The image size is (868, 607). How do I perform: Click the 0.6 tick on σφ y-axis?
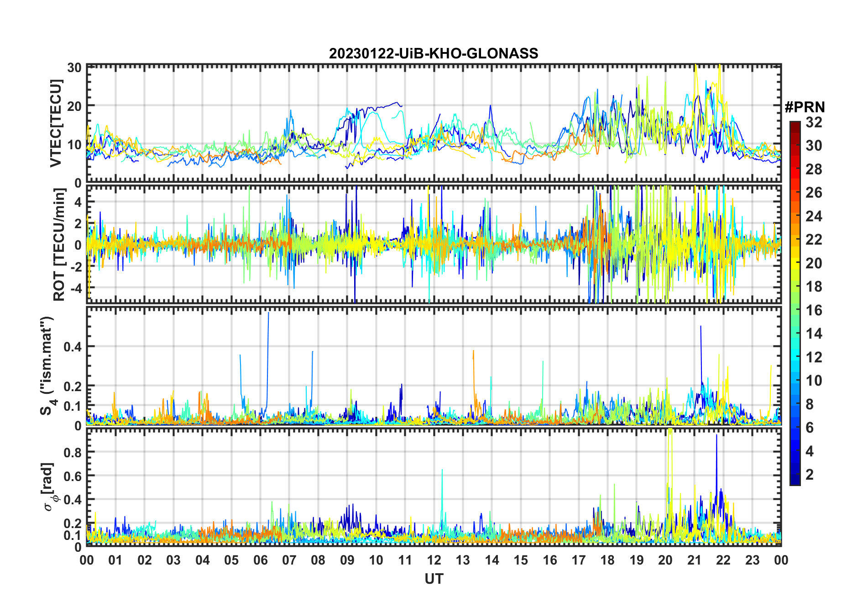73,476
